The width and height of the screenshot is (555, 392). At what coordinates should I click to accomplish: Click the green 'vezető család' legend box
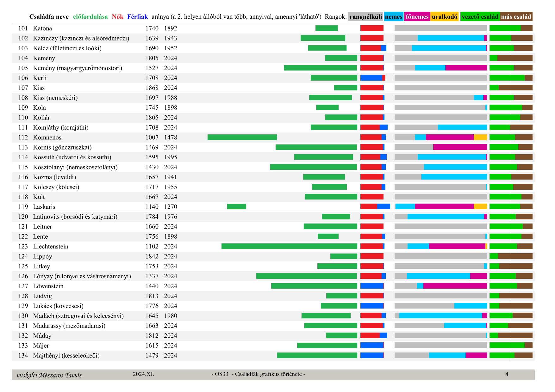tap(480, 17)
